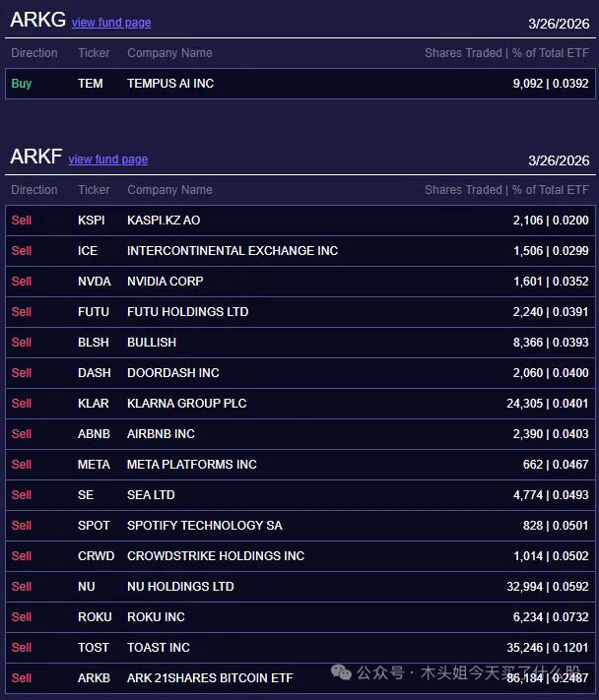Viewport: 599px width, 700px height.
Task: Select value 32,994 | 0.0592
Action: pos(548,587)
